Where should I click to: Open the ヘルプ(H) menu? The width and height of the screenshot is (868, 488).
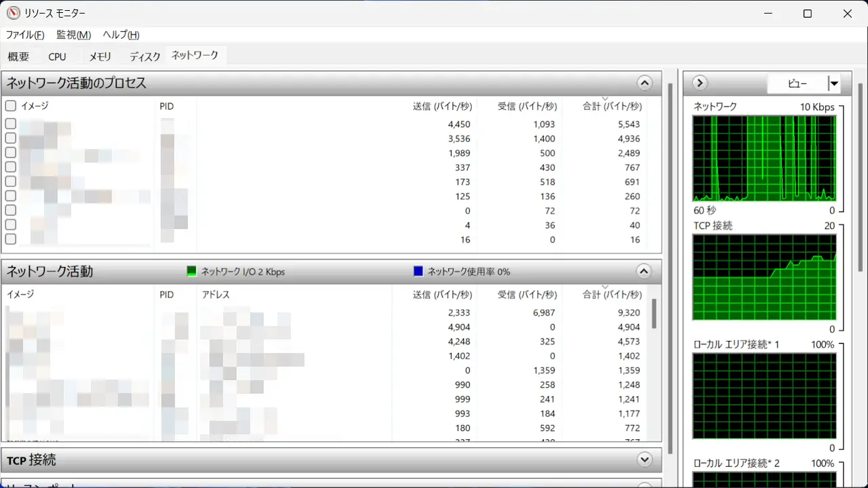pos(121,35)
